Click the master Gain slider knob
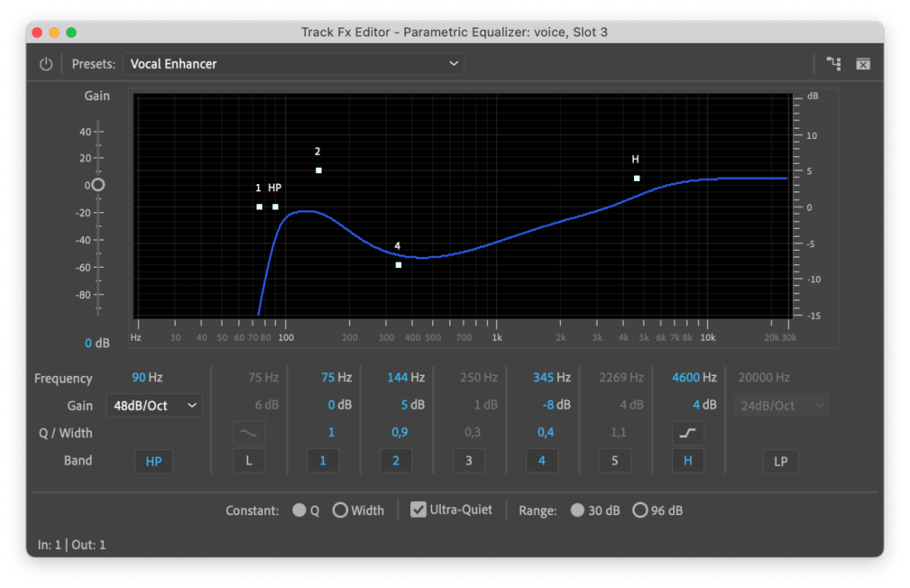The width and height of the screenshot is (910, 588). [97, 185]
